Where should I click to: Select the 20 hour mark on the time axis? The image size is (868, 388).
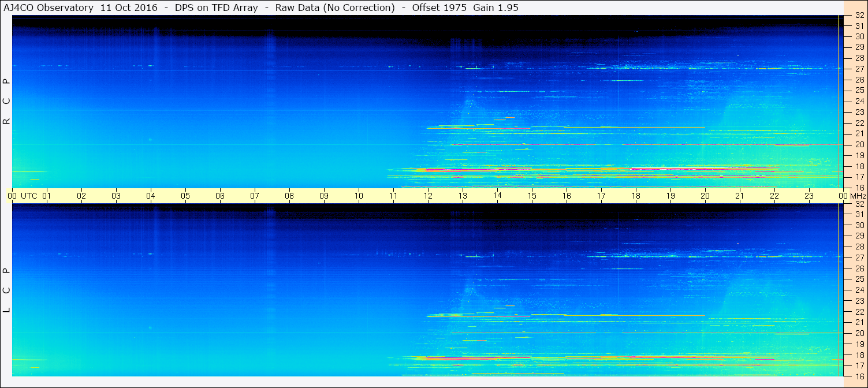[x=705, y=196]
